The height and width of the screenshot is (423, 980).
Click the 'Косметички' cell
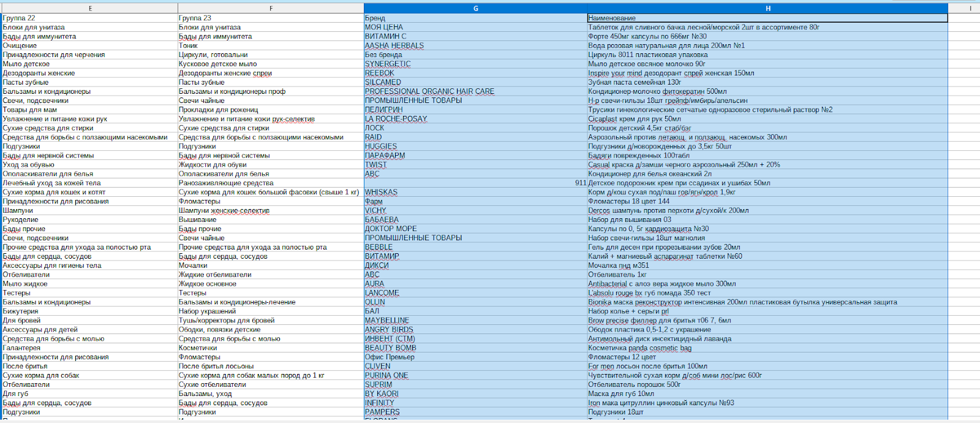click(271, 348)
